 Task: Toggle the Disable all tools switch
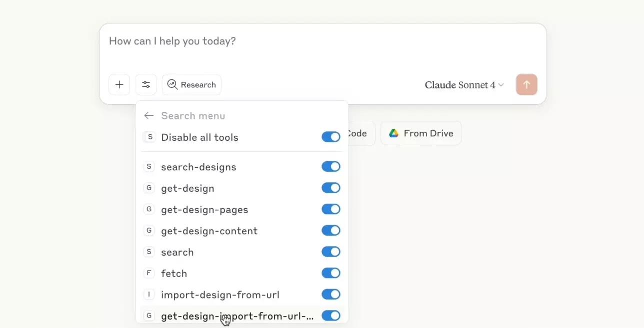click(x=331, y=137)
